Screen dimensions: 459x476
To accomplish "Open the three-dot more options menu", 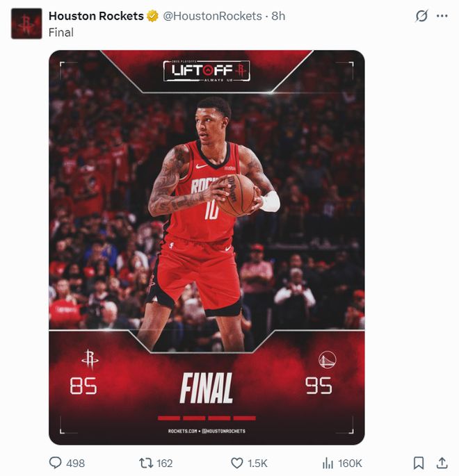I will point(442,16).
